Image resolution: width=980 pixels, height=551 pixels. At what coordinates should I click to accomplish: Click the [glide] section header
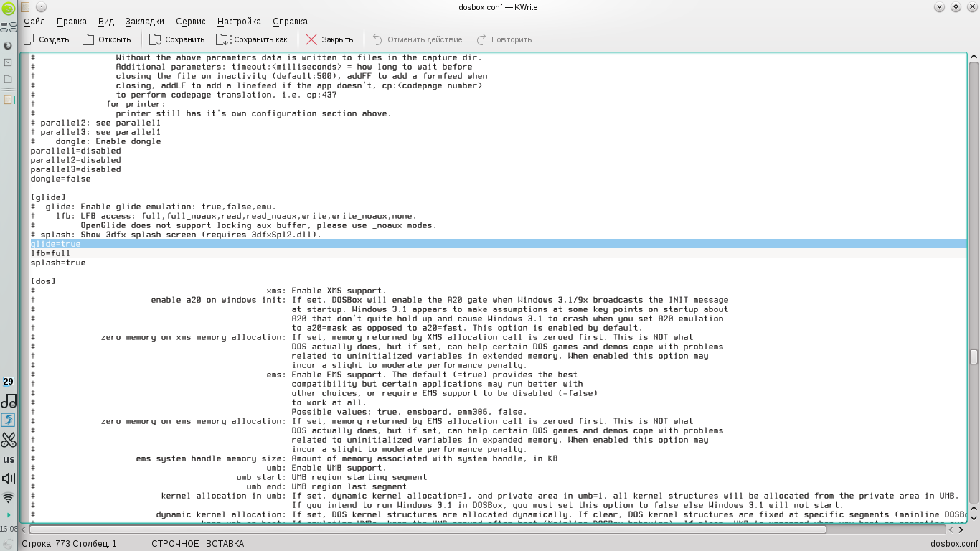click(x=48, y=197)
